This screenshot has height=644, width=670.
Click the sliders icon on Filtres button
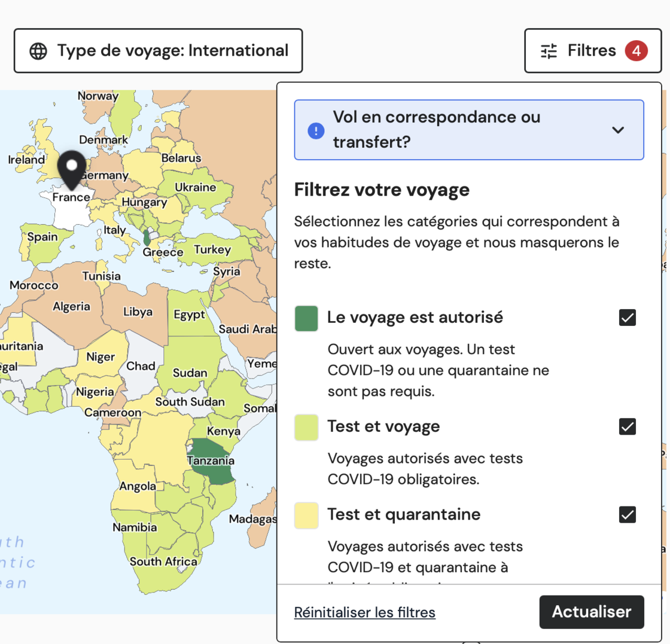549,51
